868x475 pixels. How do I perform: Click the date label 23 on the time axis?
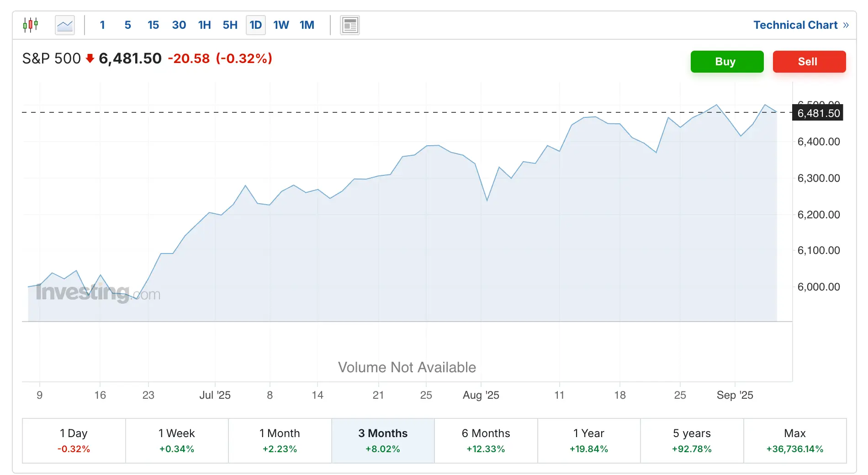pyautogui.click(x=148, y=395)
